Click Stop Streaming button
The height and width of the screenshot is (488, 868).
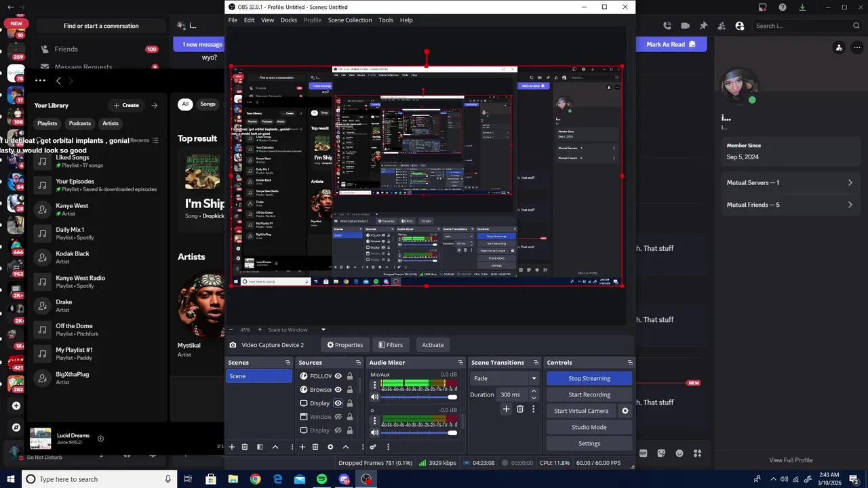pos(589,378)
